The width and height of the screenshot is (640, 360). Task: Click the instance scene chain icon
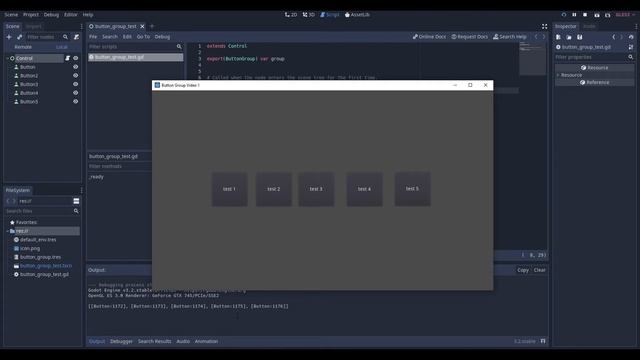[x=19, y=37]
